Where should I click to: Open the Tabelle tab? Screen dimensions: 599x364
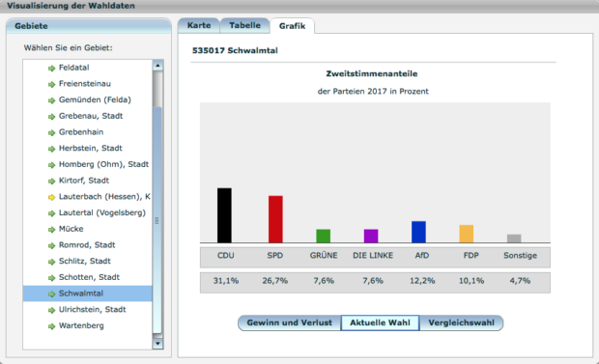point(244,26)
